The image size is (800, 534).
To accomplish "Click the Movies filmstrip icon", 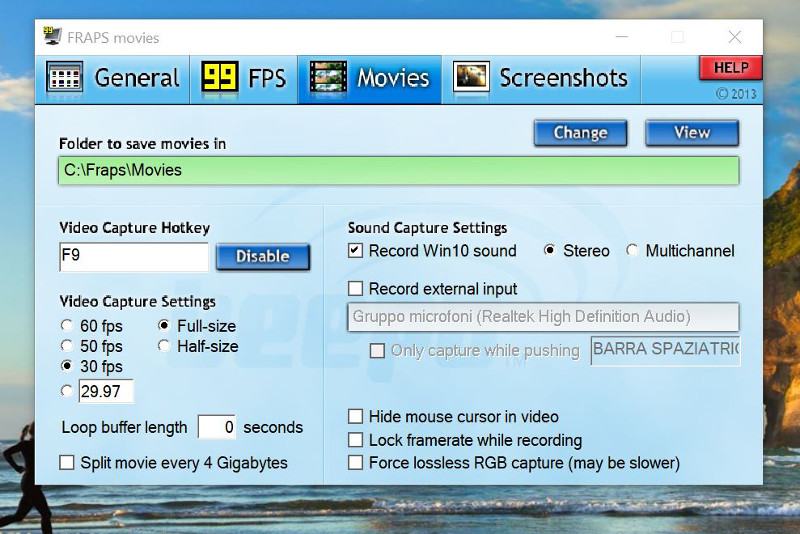I will [x=328, y=77].
